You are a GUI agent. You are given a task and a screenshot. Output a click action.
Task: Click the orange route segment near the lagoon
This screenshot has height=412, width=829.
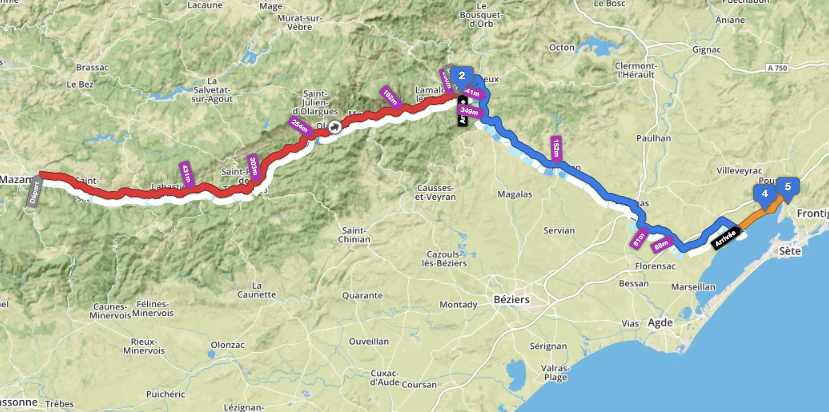pos(753,218)
